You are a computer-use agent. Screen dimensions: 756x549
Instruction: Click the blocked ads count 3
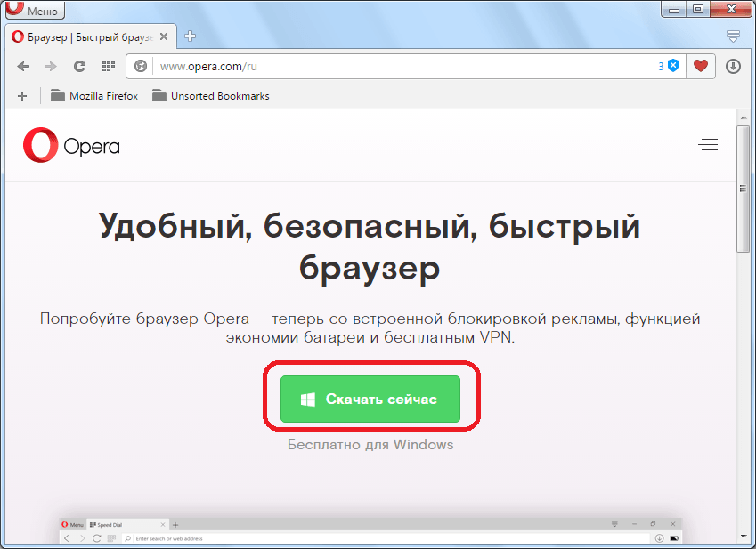pyautogui.click(x=661, y=67)
